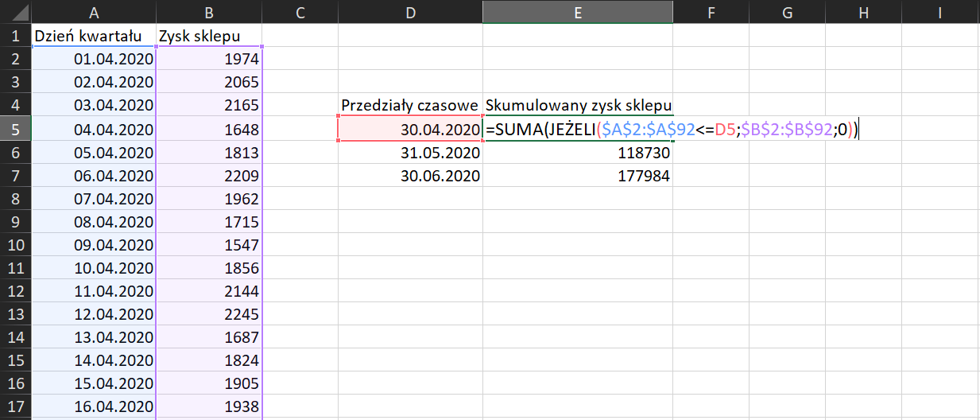
Task: Select column I header
Action: click(940, 12)
